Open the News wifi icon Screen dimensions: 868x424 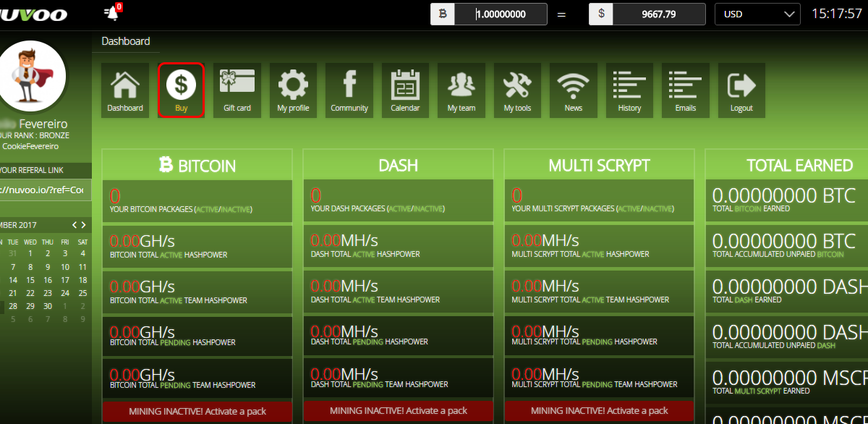[574, 90]
